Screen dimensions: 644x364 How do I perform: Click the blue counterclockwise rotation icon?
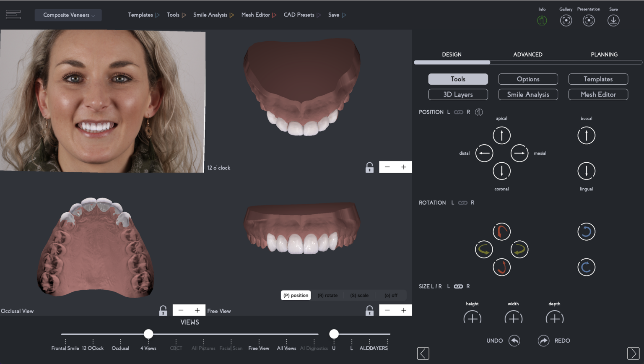586,231
